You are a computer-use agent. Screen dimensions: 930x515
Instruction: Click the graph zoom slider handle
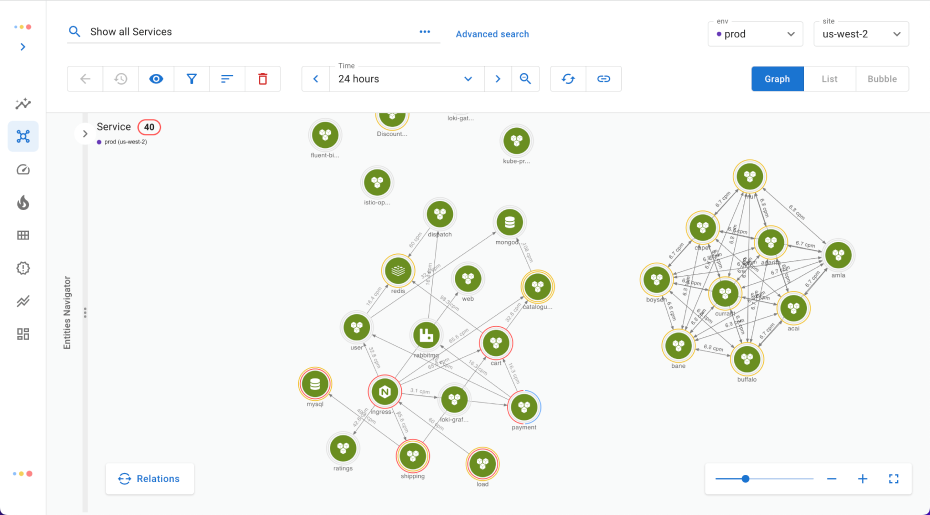(746, 479)
